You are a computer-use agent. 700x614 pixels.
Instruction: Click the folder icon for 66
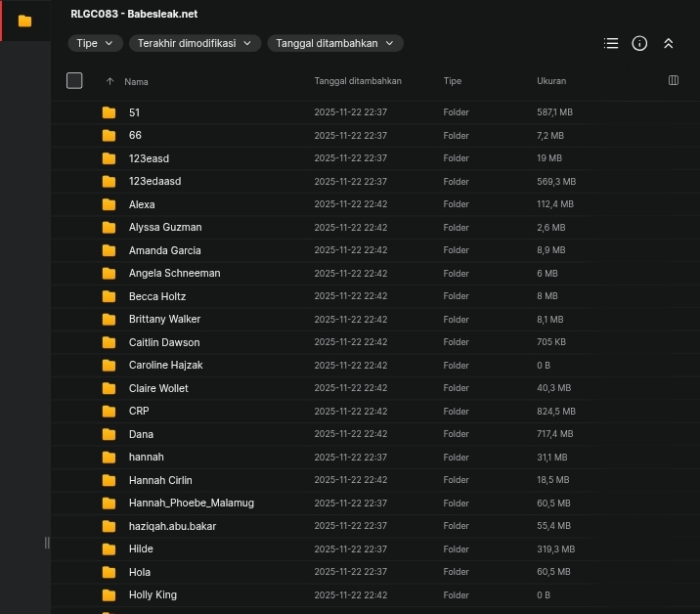109,136
